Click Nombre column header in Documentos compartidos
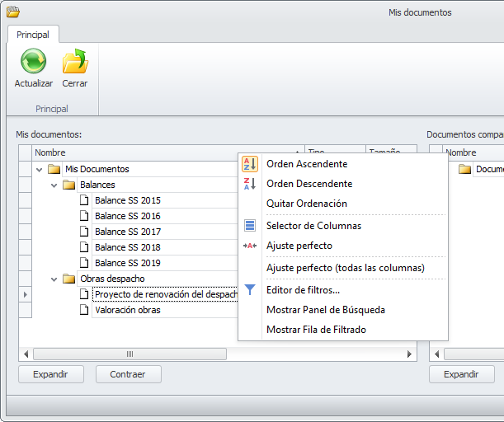This screenshot has height=422, width=504. coord(473,152)
